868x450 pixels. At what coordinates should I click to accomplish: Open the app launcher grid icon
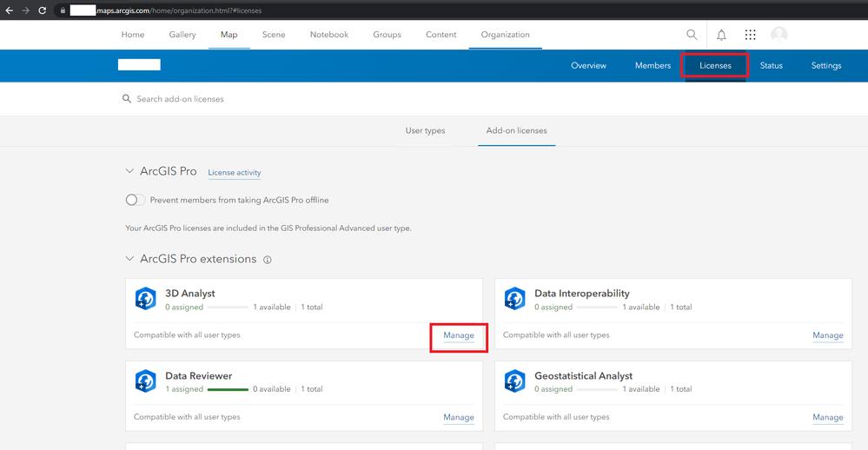click(750, 35)
